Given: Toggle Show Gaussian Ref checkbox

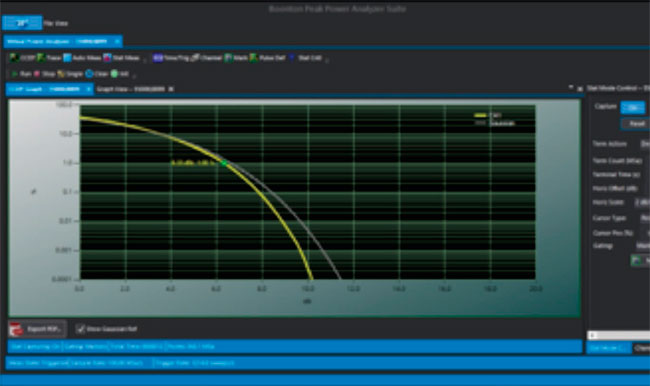Looking at the screenshot, I should pyautogui.click(x=80, y=329).
